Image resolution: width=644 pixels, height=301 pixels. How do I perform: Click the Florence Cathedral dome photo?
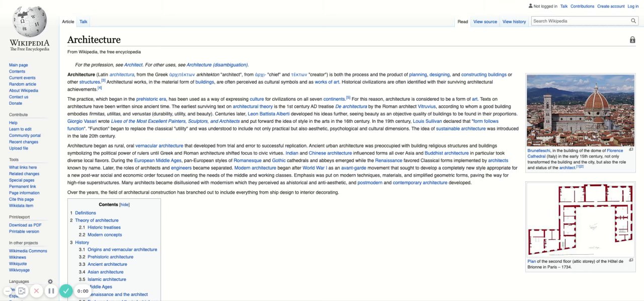(x=581, y=111)
